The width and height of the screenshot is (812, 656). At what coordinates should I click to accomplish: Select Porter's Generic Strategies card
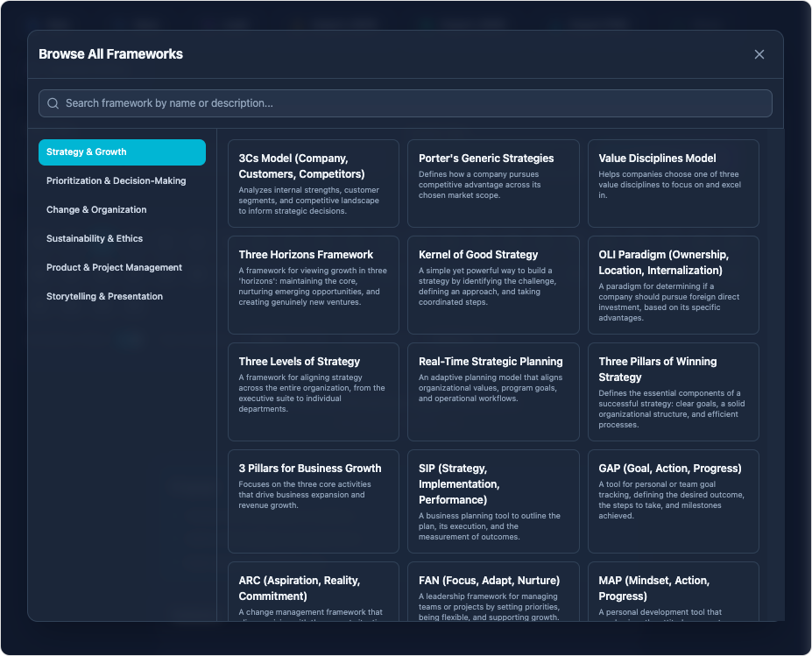tap(493, 183)
